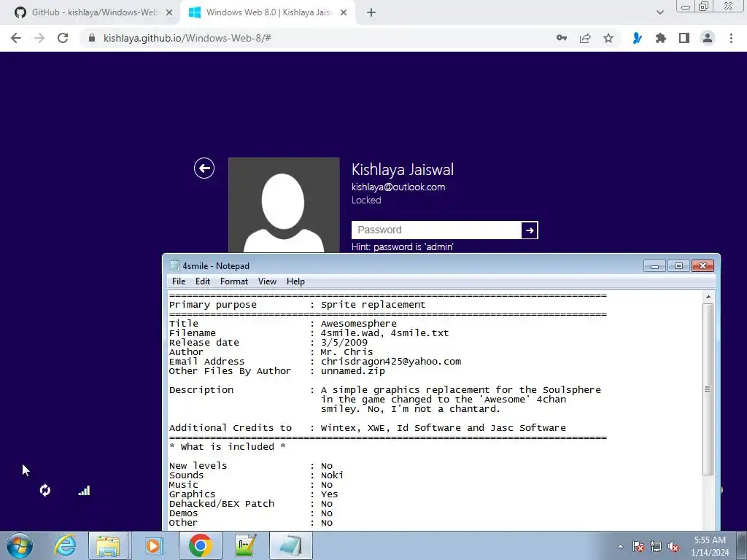View site information padlock icon
The width and height of the screenshot is (747, 560).
point(92,38)
